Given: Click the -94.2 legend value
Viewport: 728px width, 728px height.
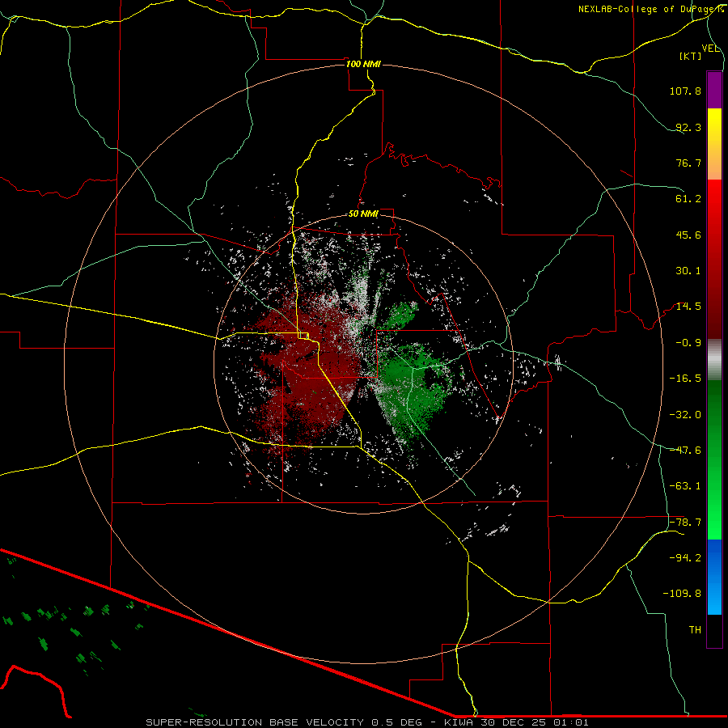Looking at the screenshot, I should coord(685,557).
